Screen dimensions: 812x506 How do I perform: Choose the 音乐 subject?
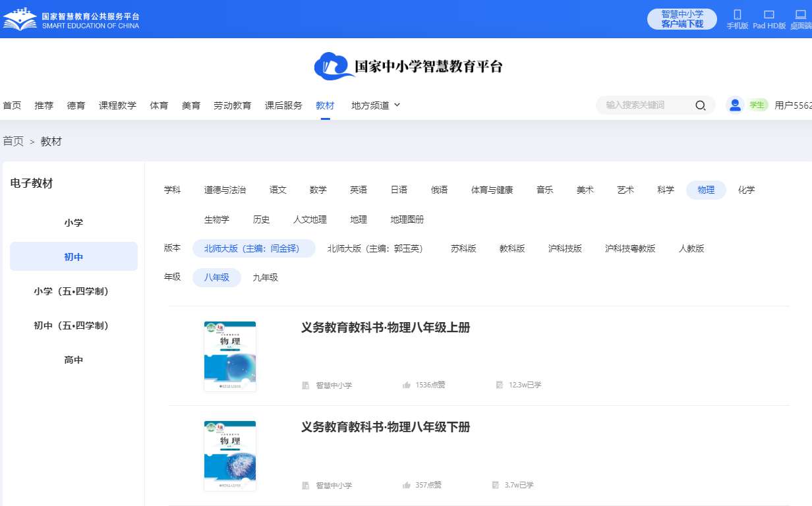pos(545,190)
